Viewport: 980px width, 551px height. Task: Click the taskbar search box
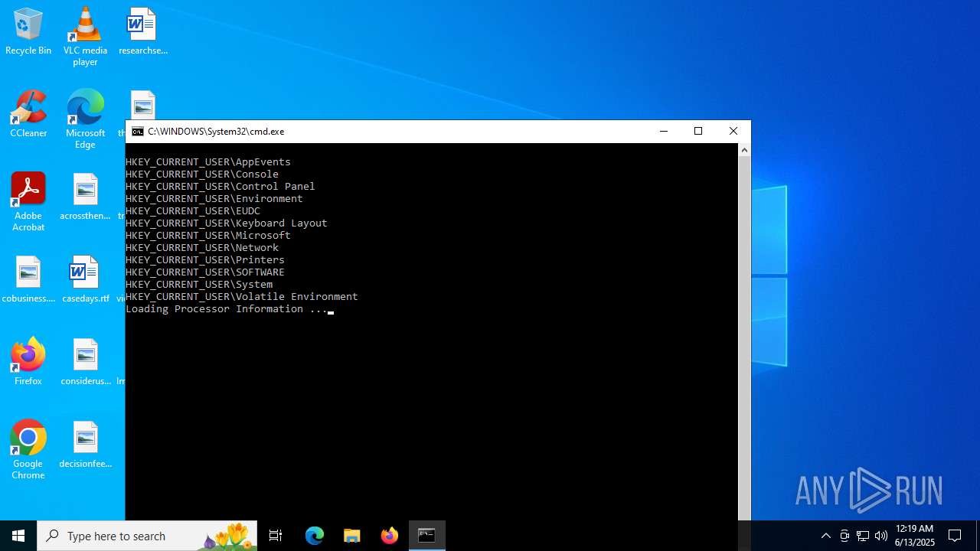(147, 536)
